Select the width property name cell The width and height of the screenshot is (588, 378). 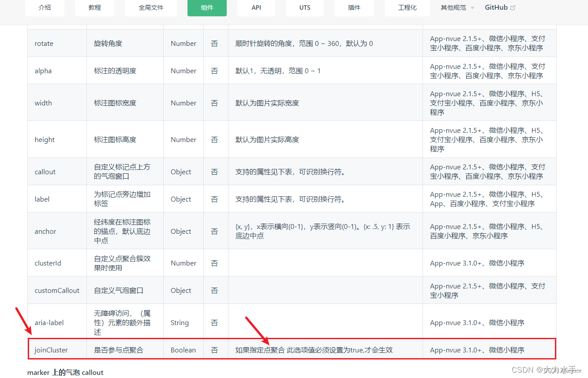click(57, 103)
